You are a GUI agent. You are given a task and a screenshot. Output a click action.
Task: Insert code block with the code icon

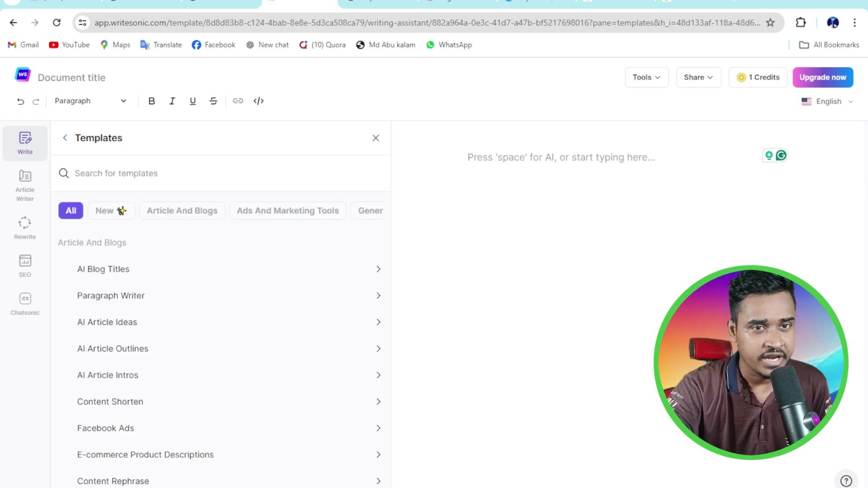(x=259, y=101)
